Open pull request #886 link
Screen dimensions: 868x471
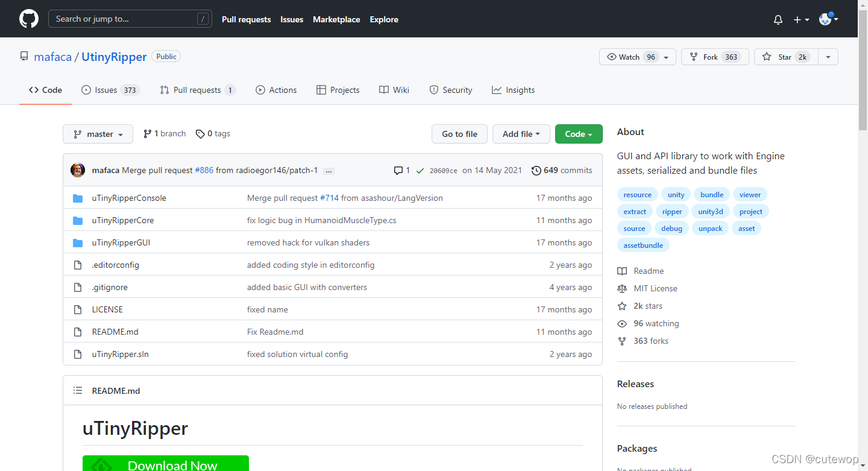click(x=204, y=171)
